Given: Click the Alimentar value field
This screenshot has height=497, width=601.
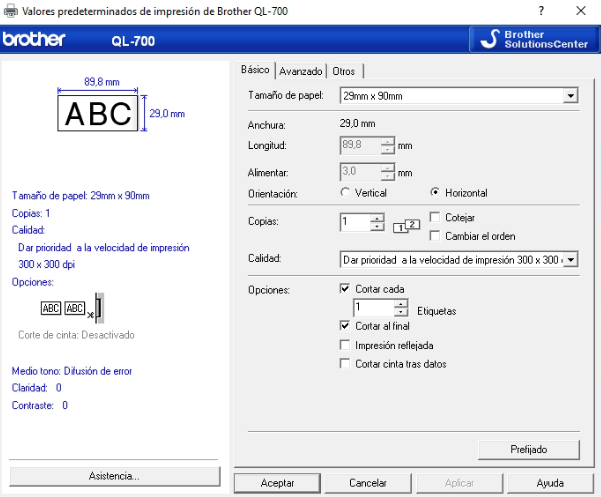Looking at the screenshot, I should (360, 172).
